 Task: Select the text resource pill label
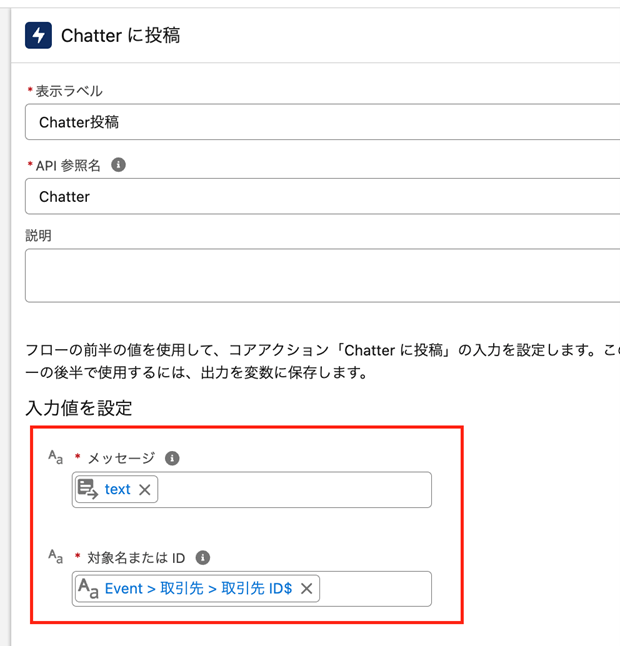point(118,490)
